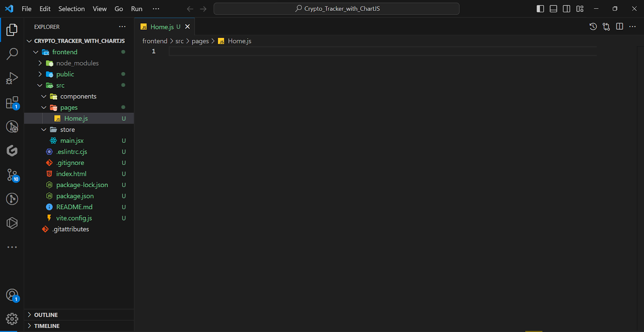Open the Source Control view
This screenshot has width=644, height=332.
tap(12, 175)
